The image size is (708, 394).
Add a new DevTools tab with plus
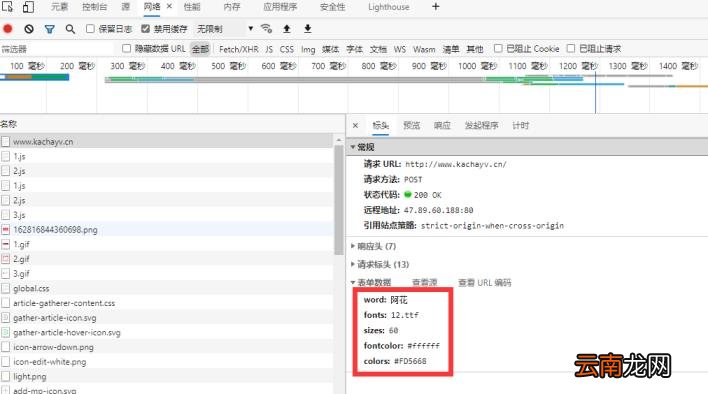436,7
